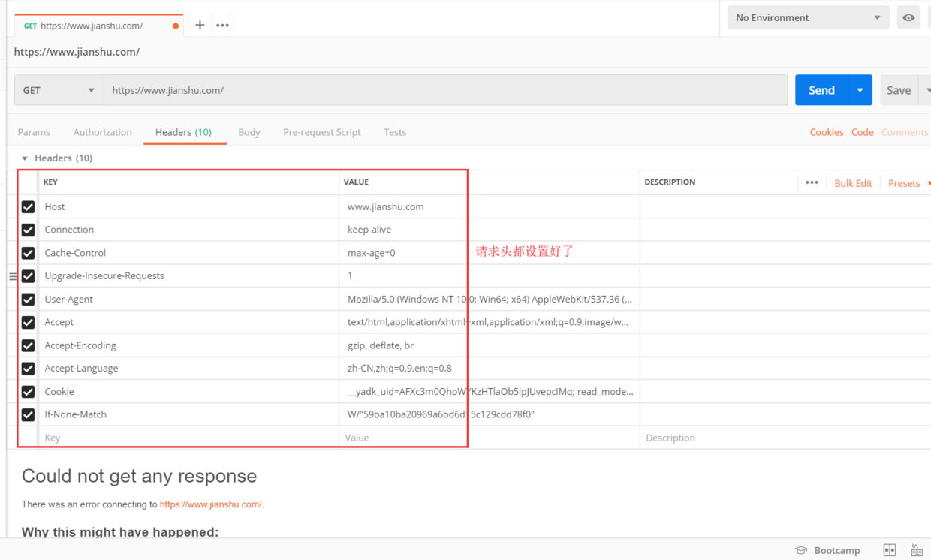The image size is (931, 560).
Task: Disable the Accept-Encoding header checkbox
Action: [28, 345]
